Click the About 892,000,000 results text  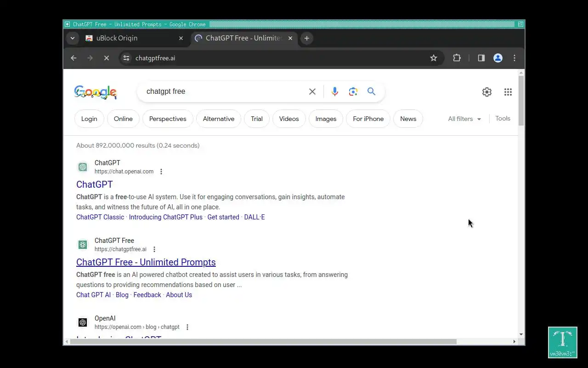click(x=138, y=145)
